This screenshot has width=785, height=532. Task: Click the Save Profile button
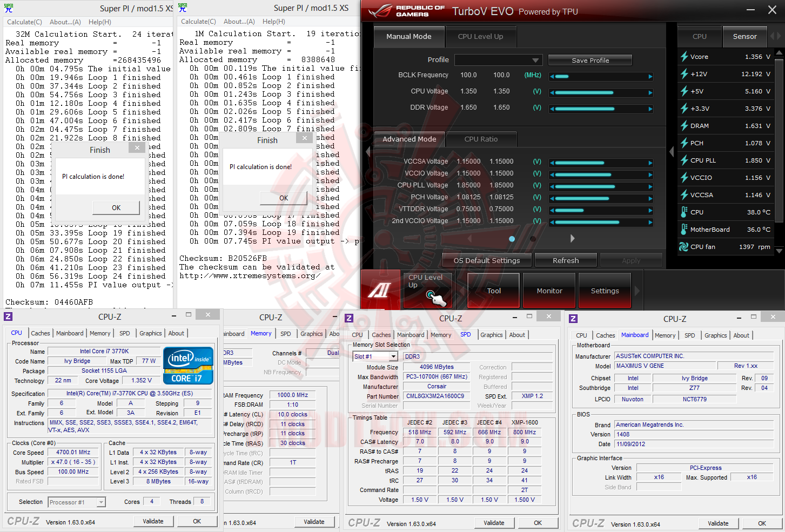(590, 60)
